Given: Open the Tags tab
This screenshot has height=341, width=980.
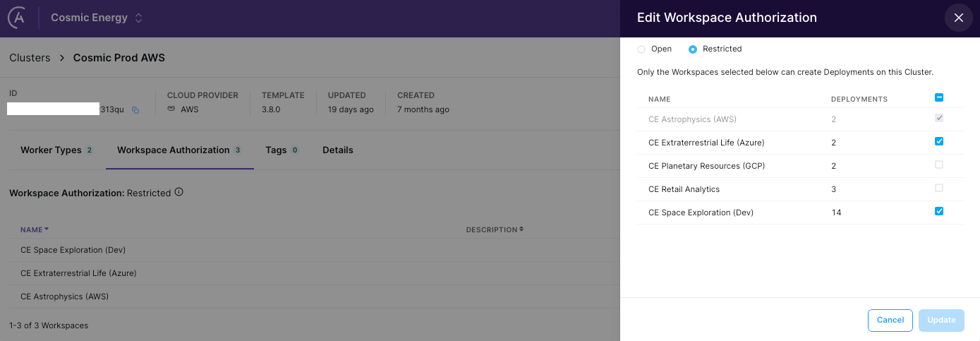Looking at the screenshot, I should click(276, 150).
